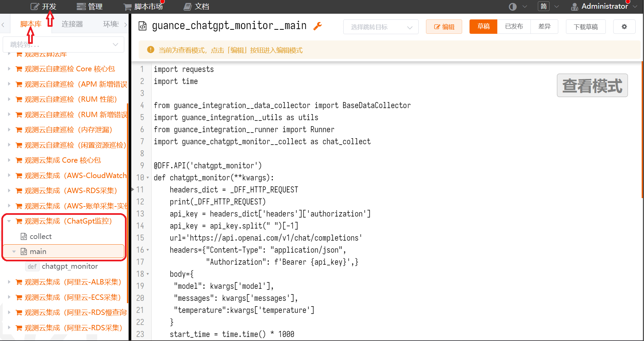Click cart icon of 观测云集成（阿里云-RDS慢查询）

coord(19,313)
